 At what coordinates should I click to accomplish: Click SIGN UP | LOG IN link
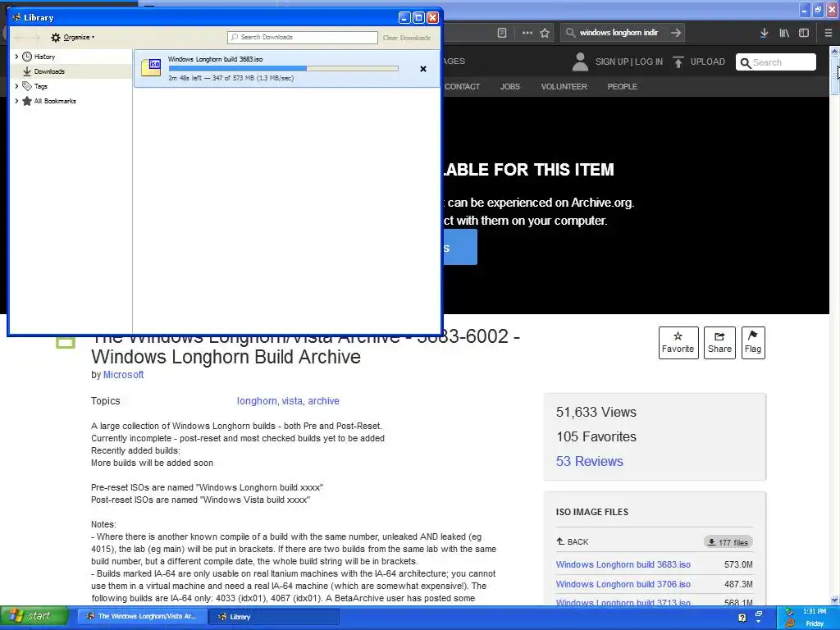(629, 62)
